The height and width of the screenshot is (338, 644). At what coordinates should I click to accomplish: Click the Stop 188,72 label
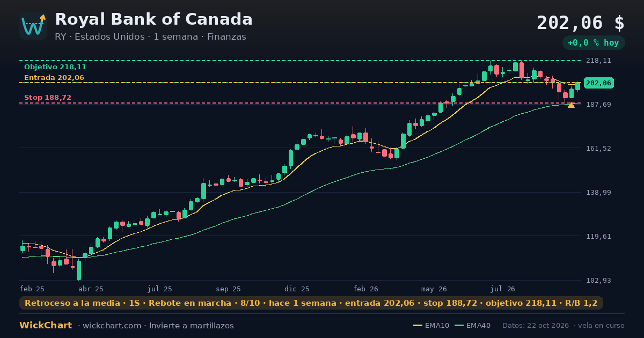pyautogui.click(x=48, y=98)
